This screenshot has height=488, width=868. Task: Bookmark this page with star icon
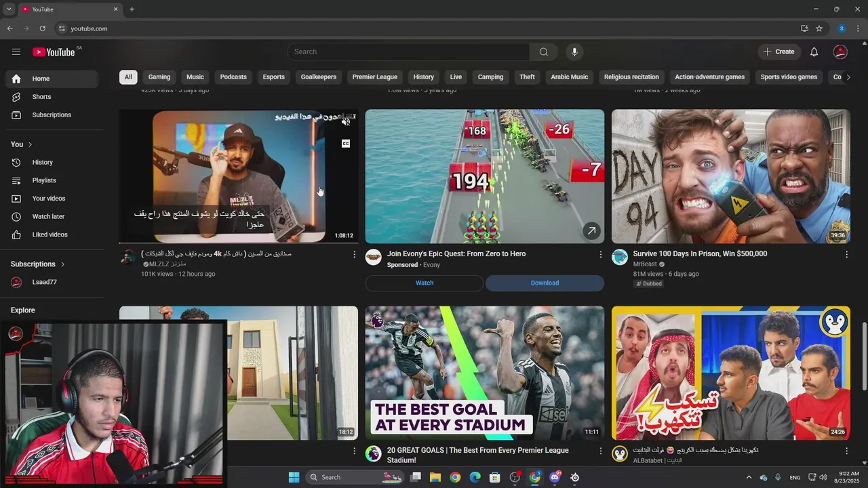(819, 28)
